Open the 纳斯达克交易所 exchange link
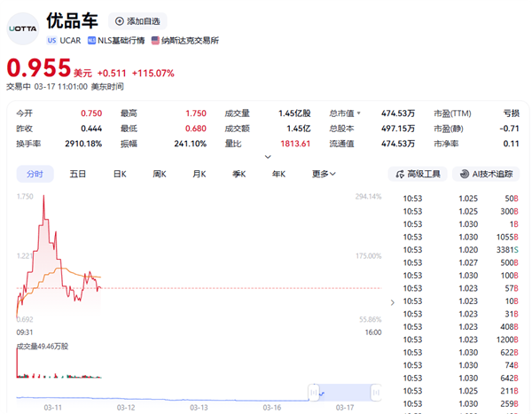 (x=184, y=40)
